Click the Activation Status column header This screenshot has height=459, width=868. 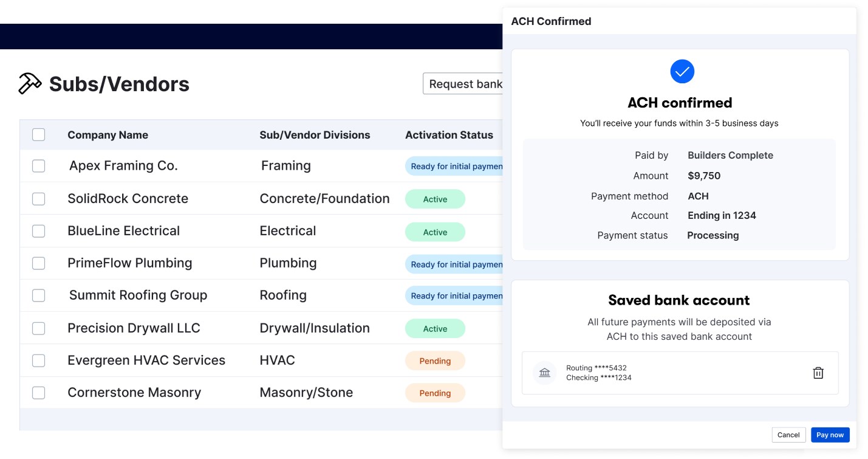[449, 135]
